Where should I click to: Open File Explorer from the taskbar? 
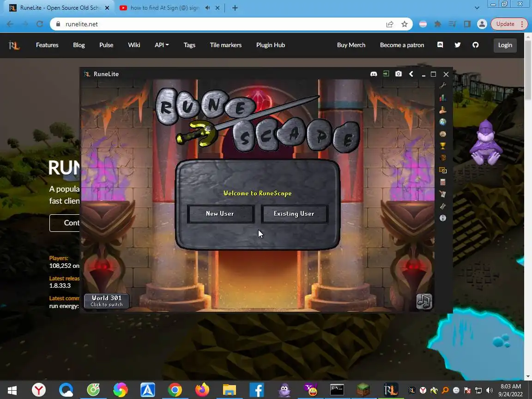click(230, 389)
